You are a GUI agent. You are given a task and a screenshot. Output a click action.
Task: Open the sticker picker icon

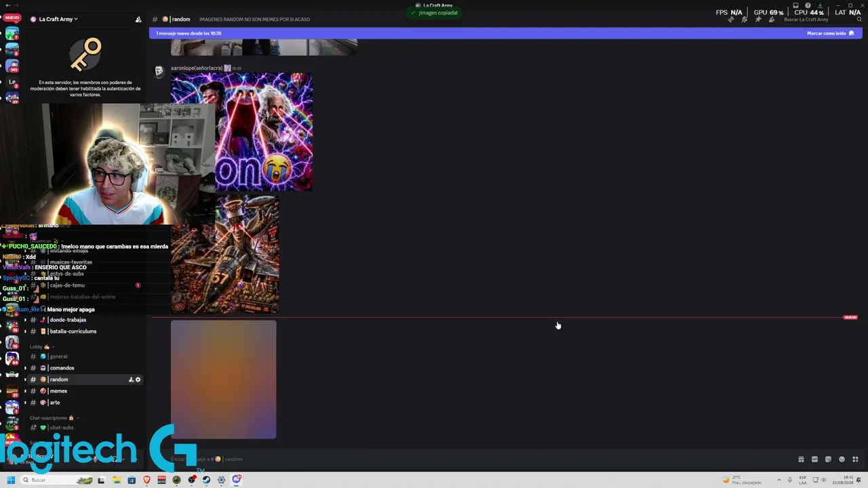(x=828, y=460)
